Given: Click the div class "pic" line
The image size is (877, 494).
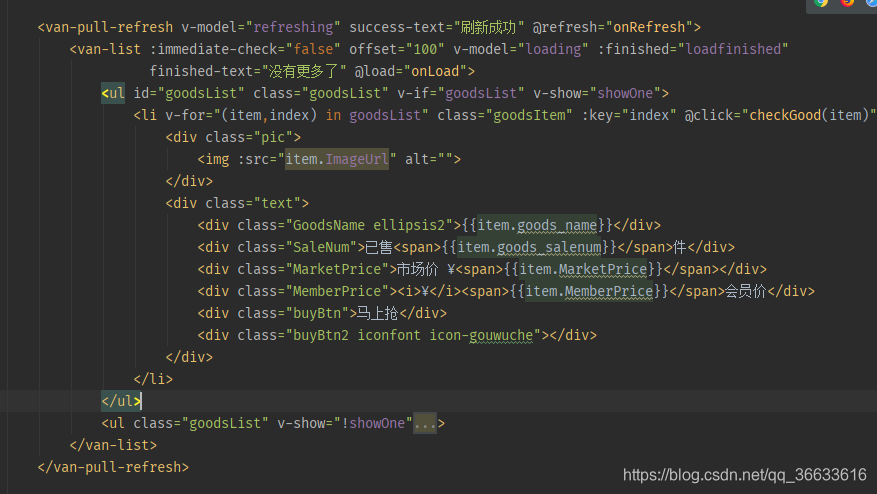Looking at the screenshot, I should point(233,137).
